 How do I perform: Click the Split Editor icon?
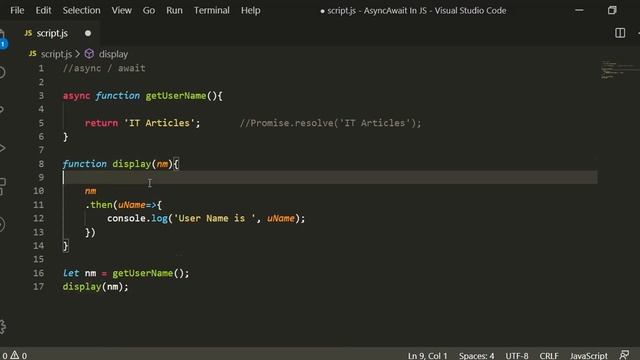(620, 33)
